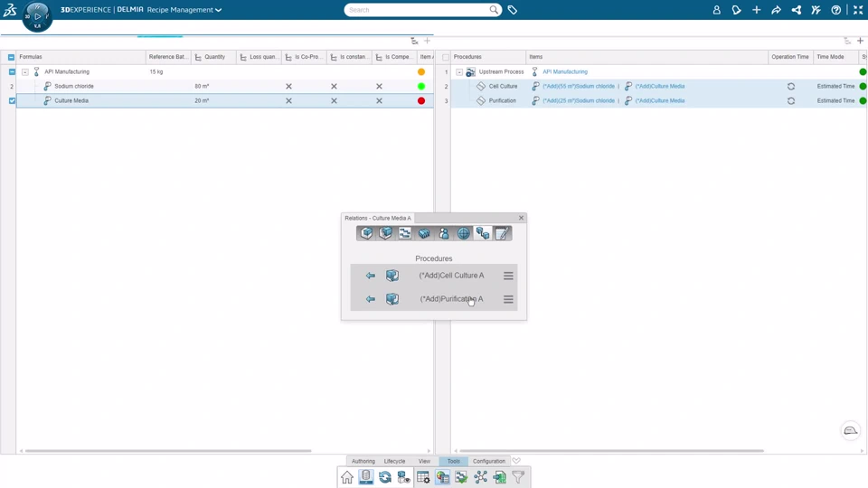This screenshot has width=868, height=488.
Task: Switch to the Authoring tab
Action: [363, 461]
